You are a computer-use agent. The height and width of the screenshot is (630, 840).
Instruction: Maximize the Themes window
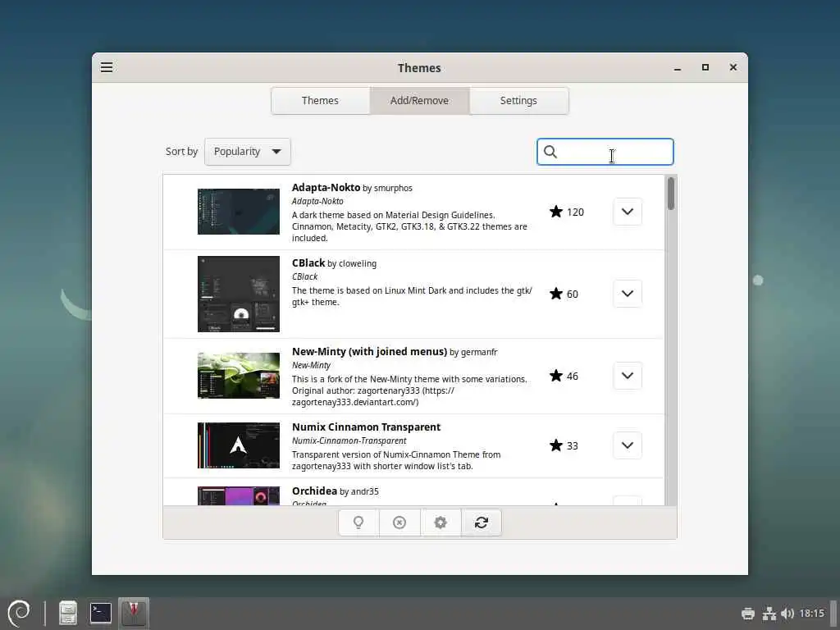705,67
